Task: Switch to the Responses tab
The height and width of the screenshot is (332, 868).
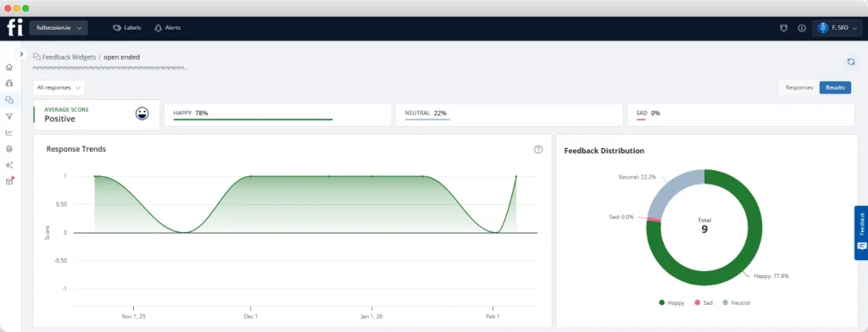Action: point(798,87)
